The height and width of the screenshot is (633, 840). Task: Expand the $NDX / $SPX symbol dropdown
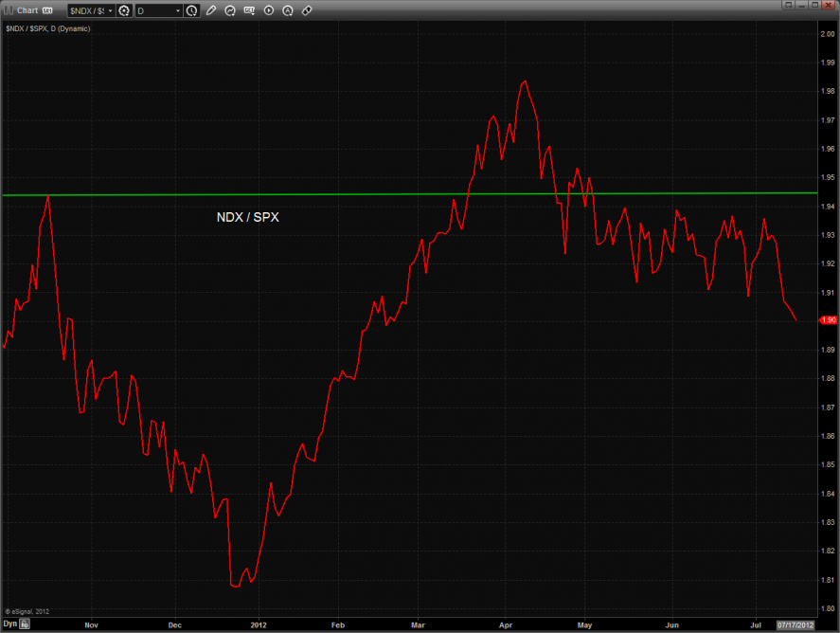(x=110, y=10)
